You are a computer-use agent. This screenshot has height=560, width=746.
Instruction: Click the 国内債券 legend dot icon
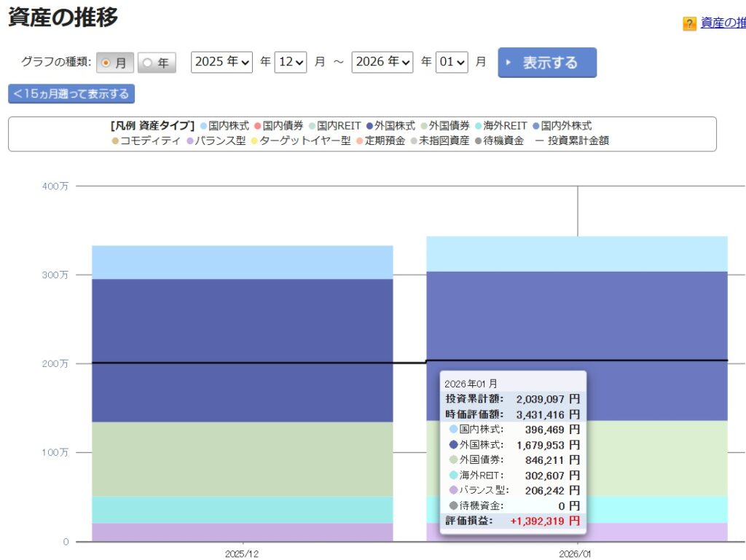click(258, 126)
